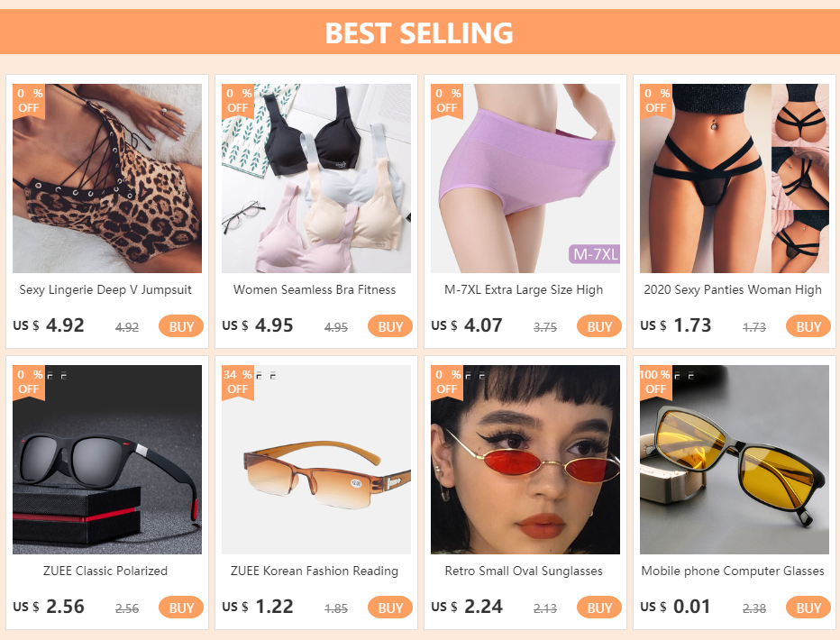
Task: Open the brown reading glasses image
Action: pos(316,460)
